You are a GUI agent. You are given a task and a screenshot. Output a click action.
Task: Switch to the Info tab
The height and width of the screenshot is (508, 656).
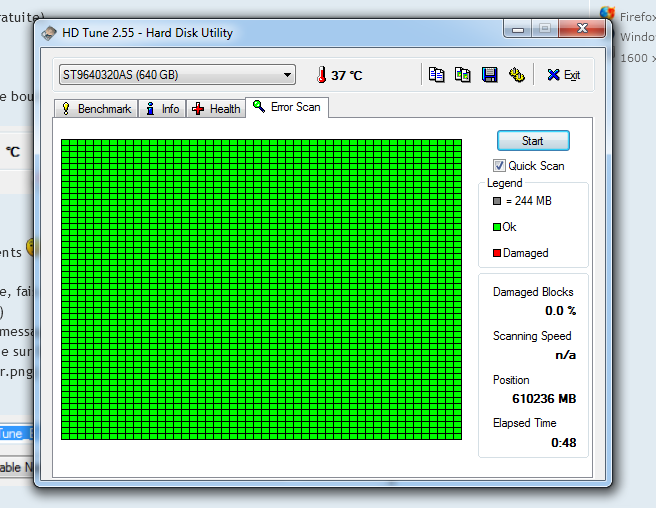point(162,109)
